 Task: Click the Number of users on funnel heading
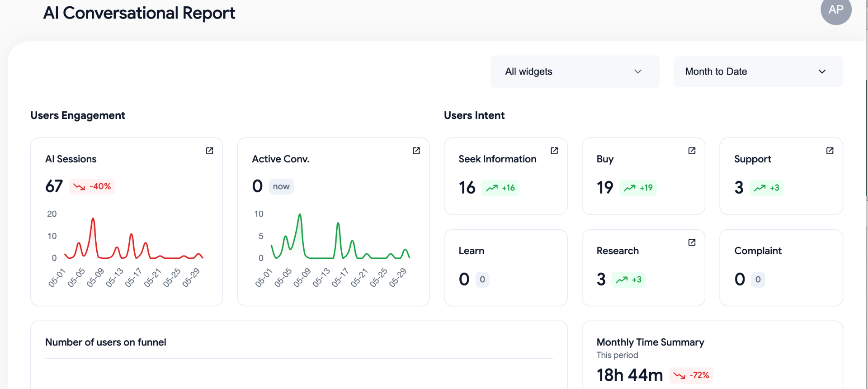tap(106, 342)
